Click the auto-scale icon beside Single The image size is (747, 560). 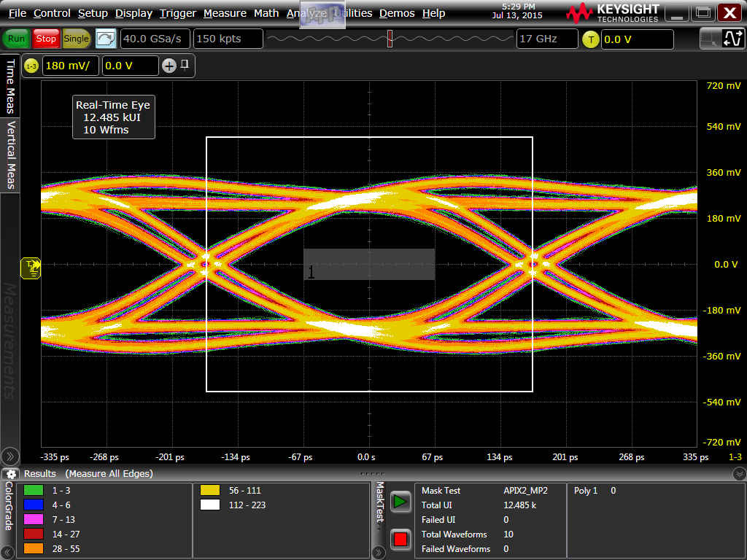coord(106,39)
